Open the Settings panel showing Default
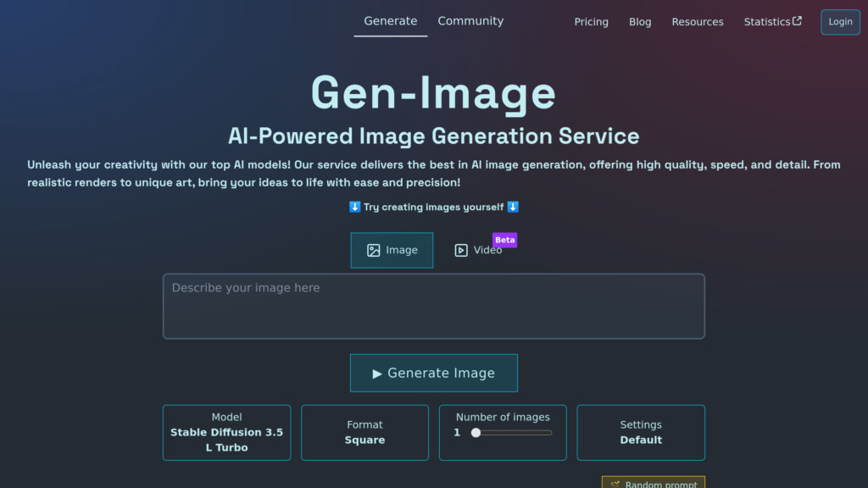The width and height of the screenshot is (868, 488). [641, 433]
